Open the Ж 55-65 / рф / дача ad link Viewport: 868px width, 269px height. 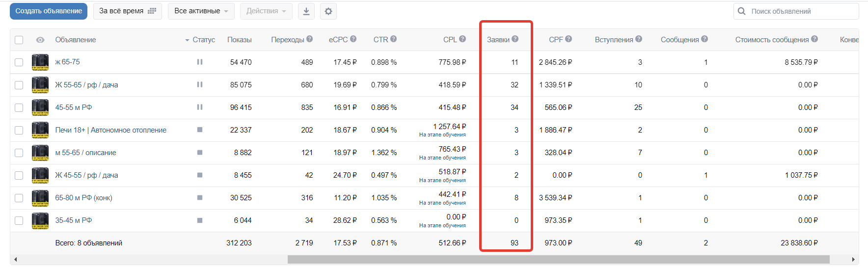(86, 85)
